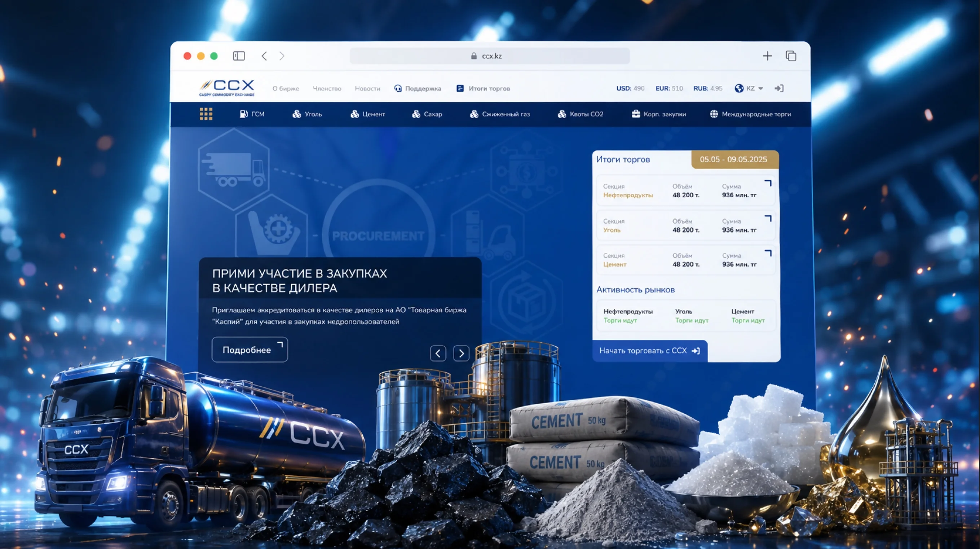The image size is (980, 549).
Task: Open the Членство menu item
Action: [x=327, y=88]
